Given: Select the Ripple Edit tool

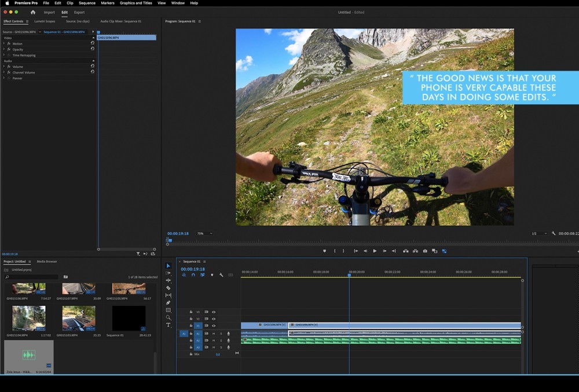Looking at the screenshot, I should click(168, 280).
